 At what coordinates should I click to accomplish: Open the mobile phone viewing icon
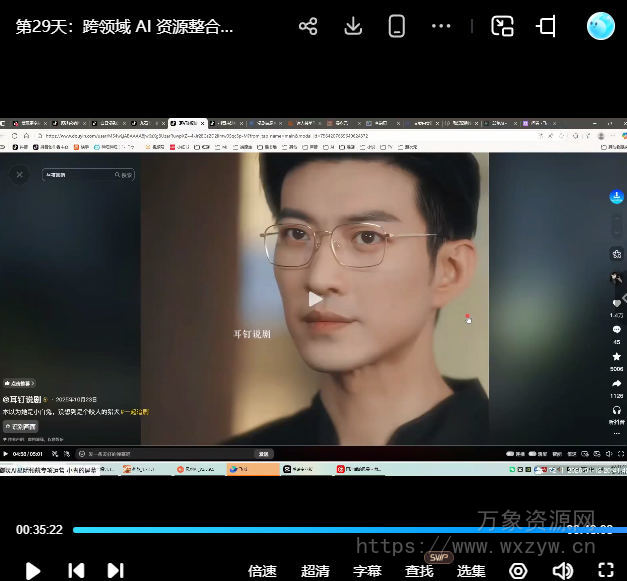point(397,27)
